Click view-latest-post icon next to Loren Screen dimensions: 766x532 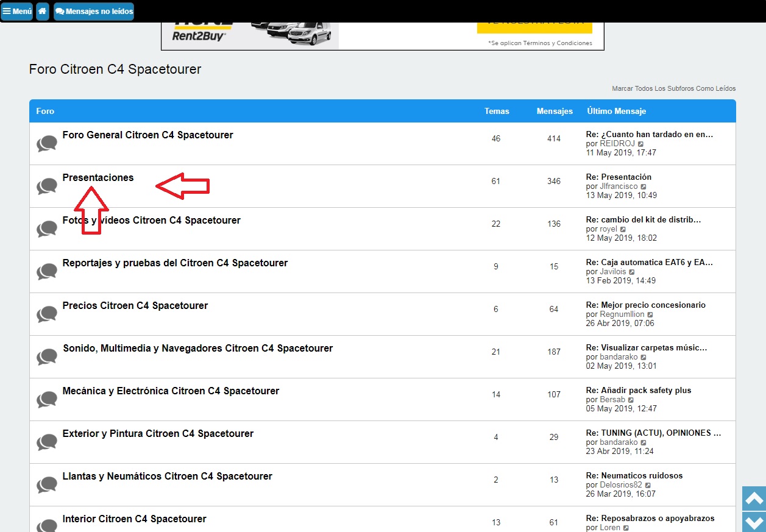pyautogui.click(x=626, y=528)
